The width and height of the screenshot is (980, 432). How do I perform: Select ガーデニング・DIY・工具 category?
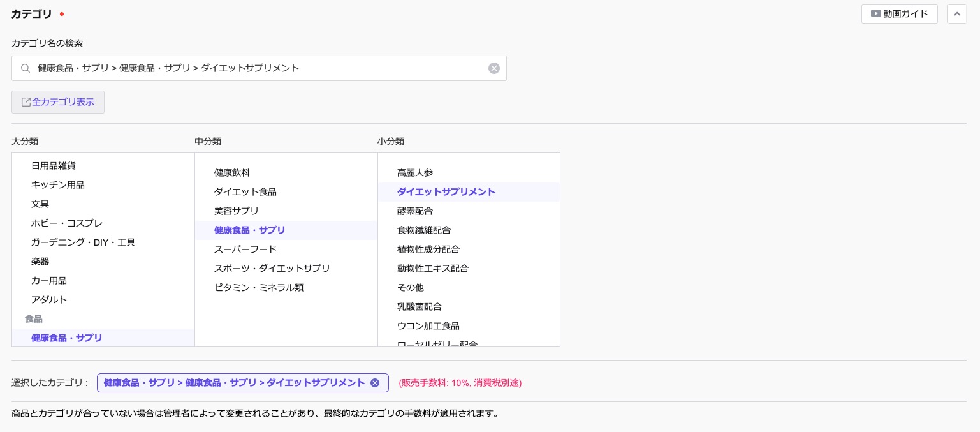[x=83, y=242]
